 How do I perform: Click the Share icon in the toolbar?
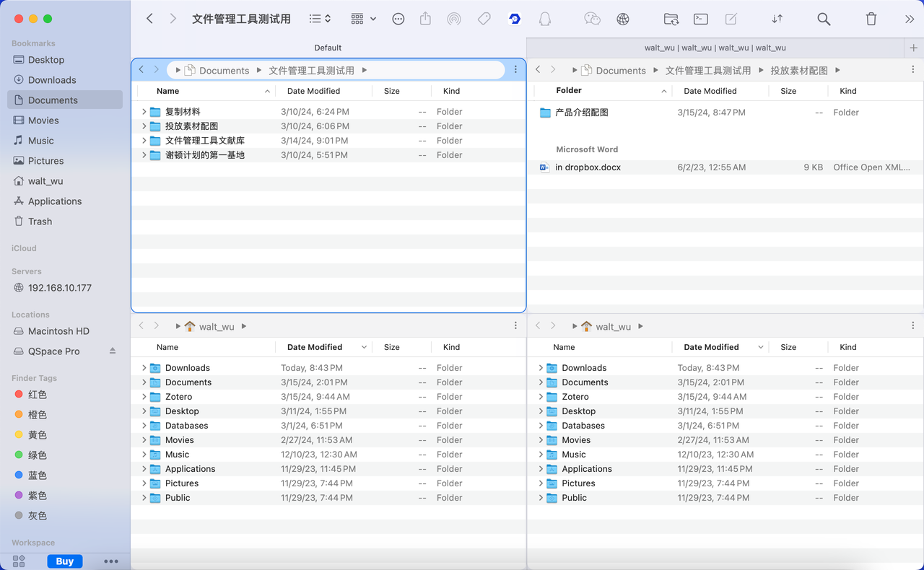tap(425, 19)
